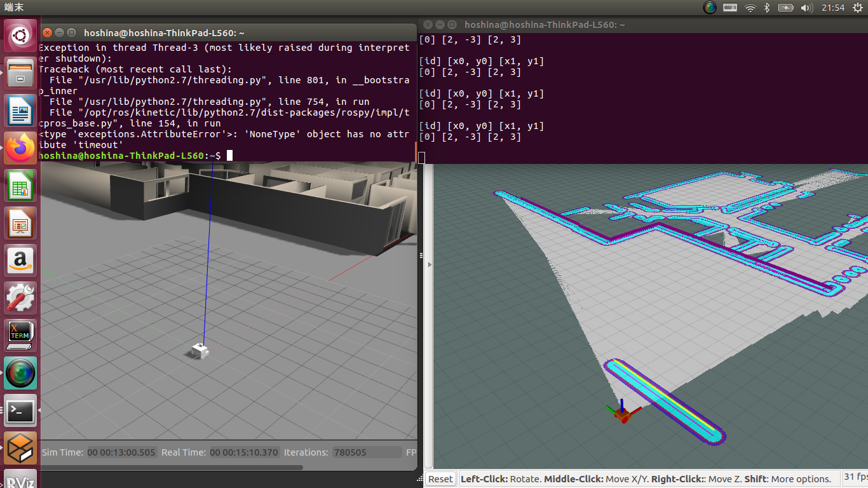The image size is (868, 488).
Task: Click the white robot model in Gazebo
Action: [x=201, y=350]
